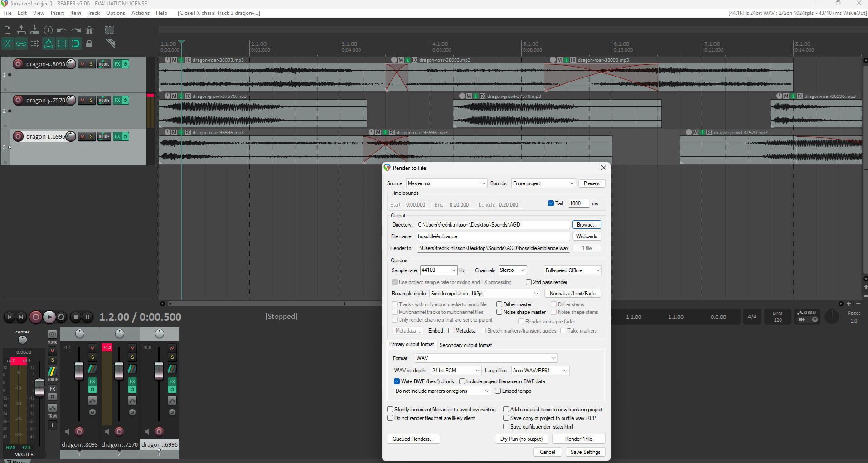Enable the 2nd pass render checkbox
The width and height of the screenshot is (868, 463).
point(529,282)
